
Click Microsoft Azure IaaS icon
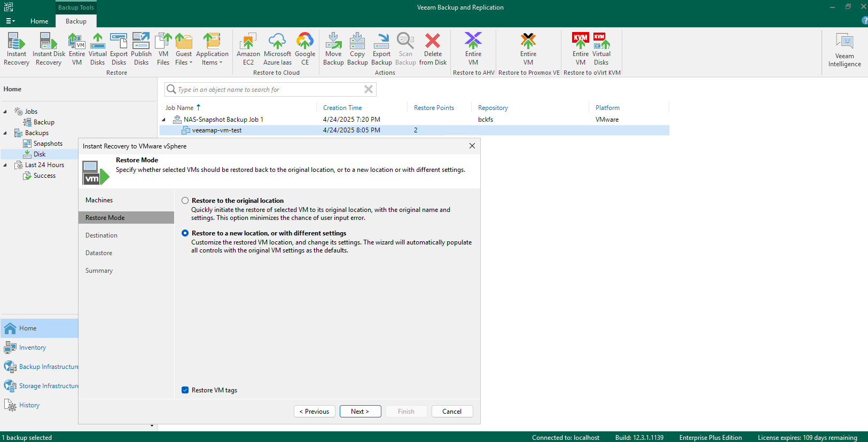277,49
